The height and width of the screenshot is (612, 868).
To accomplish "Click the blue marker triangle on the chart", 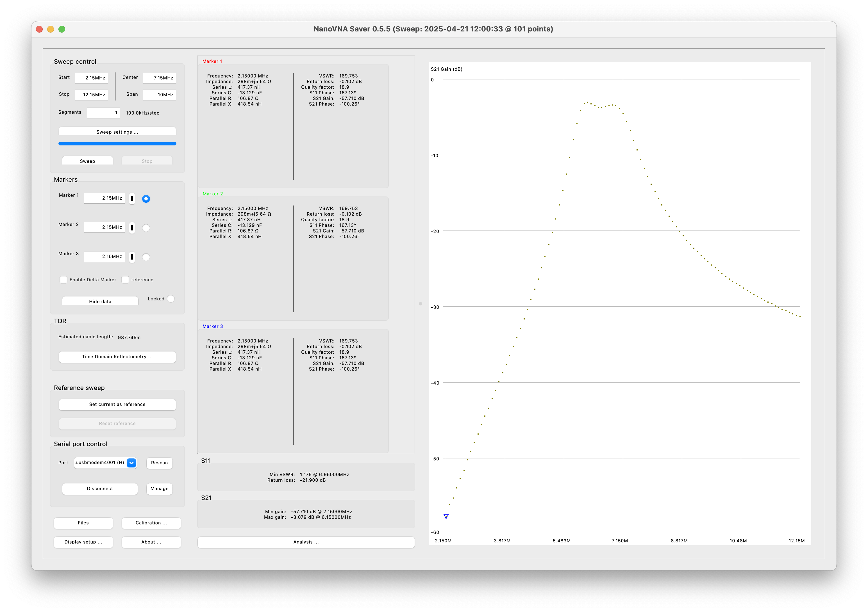I will (x=446, y=516).
